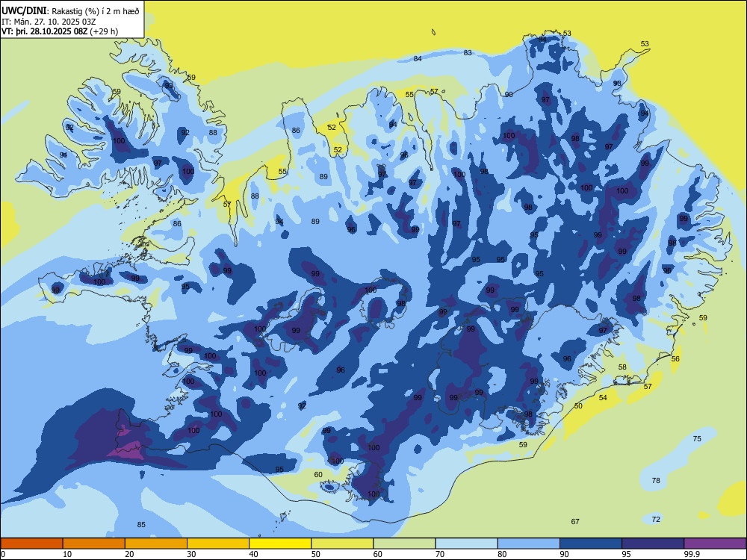Click the map value '75' over the southeast sea
Viewport: 747px width, 560px height.
click(697, 438)
